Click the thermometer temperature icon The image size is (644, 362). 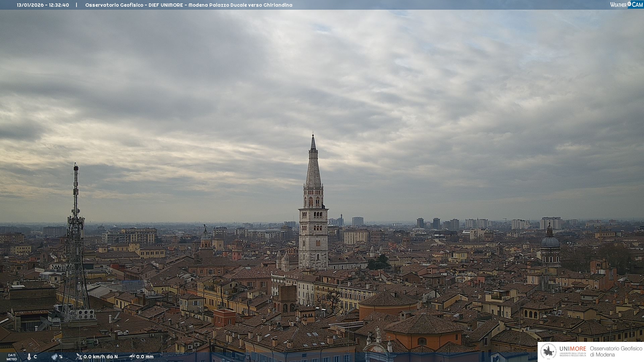[29, 357]
